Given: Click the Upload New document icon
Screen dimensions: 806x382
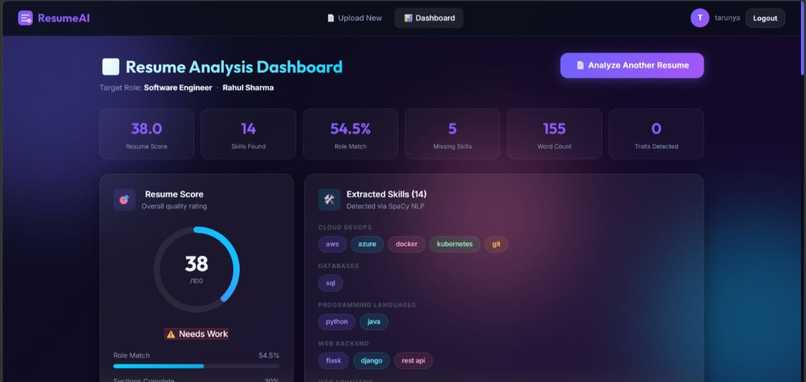Looking at the screenshot, I should (x=331, y=18).
